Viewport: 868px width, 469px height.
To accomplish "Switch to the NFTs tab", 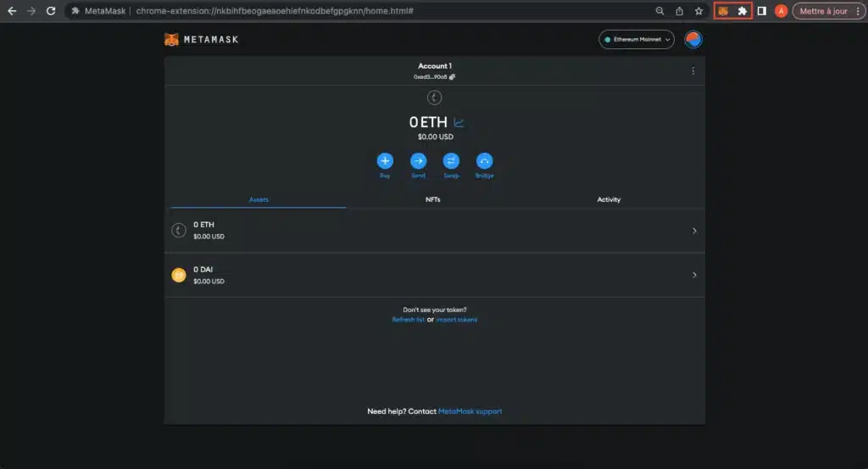I will 433,199.
